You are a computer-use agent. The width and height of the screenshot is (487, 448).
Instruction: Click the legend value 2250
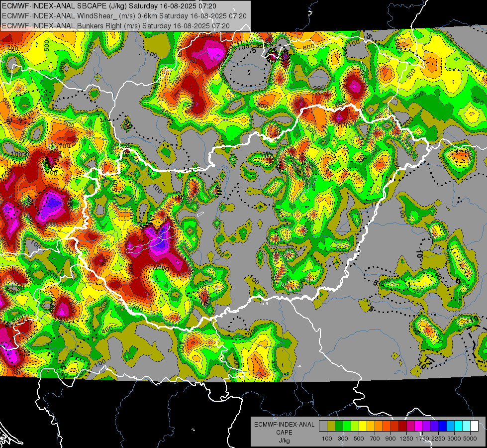click(x=439, y=439)
